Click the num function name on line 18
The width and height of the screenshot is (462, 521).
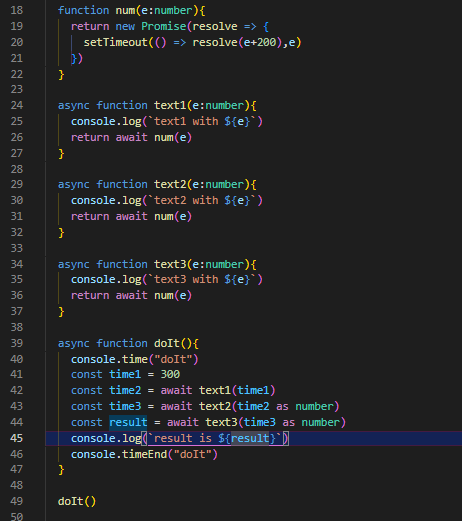[125, 10]
